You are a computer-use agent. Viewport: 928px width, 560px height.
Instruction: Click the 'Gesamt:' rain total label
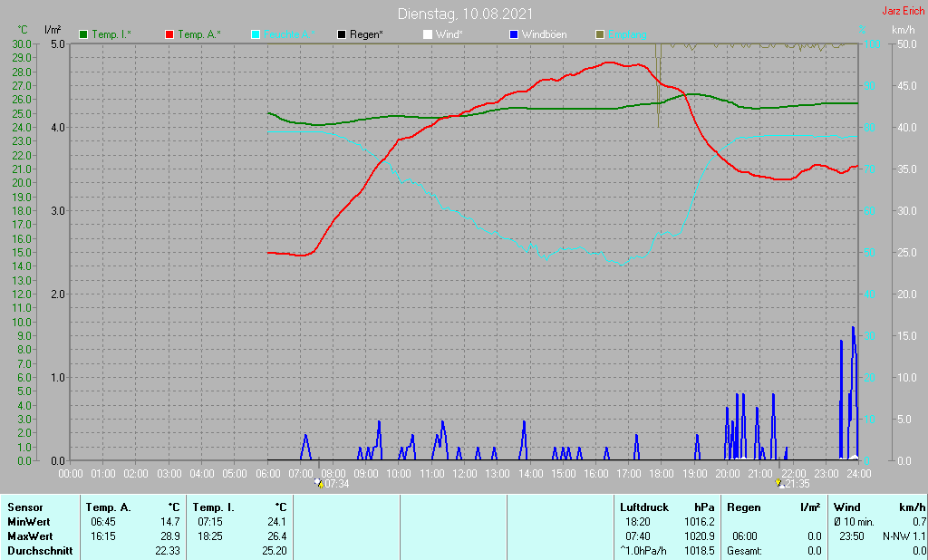(x=745, y=550)
